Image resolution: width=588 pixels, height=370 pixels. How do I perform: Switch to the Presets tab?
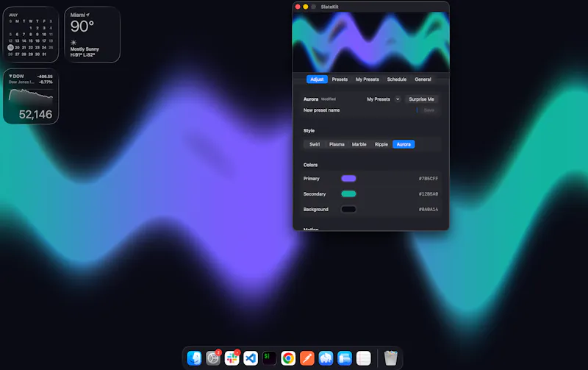tap(340, 79)
